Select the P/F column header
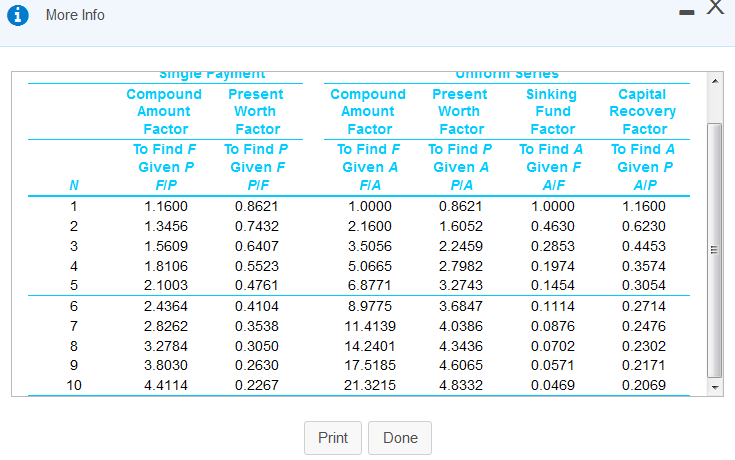This screenshot has height=460, width=735. point(258,185)
